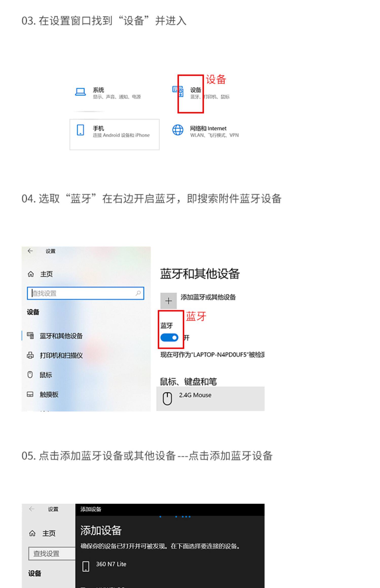Image resolution: width=380 pixels, height=588 pixels.
Task: Click the search magnifier icon
Action: pyautogui.click(x=138, y=293)
